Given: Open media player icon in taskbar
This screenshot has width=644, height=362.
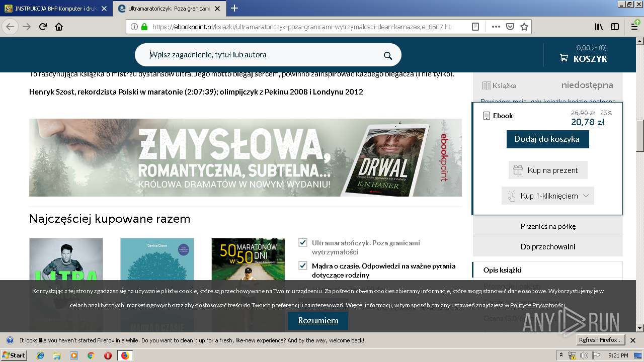Looking at the screenshot, I should [74, 355].
